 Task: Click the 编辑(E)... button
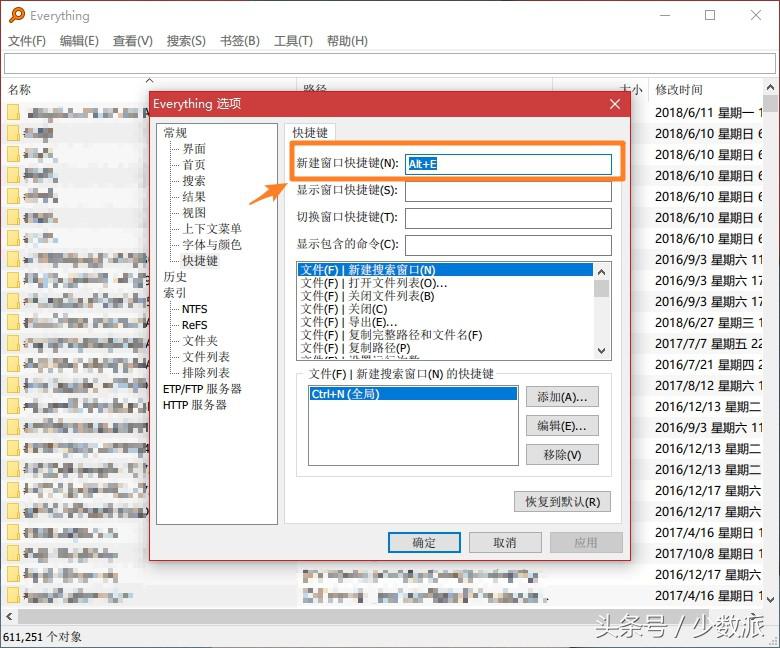(x=562, y=426)
